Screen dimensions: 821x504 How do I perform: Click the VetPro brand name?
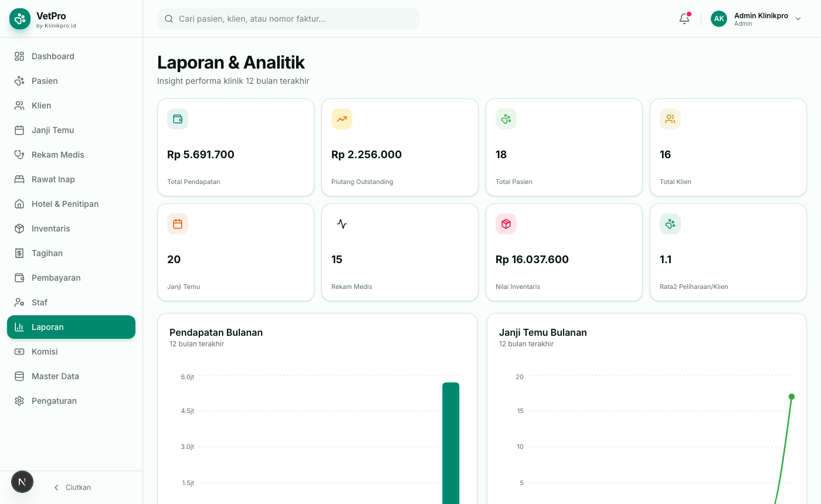coord(51,16)
